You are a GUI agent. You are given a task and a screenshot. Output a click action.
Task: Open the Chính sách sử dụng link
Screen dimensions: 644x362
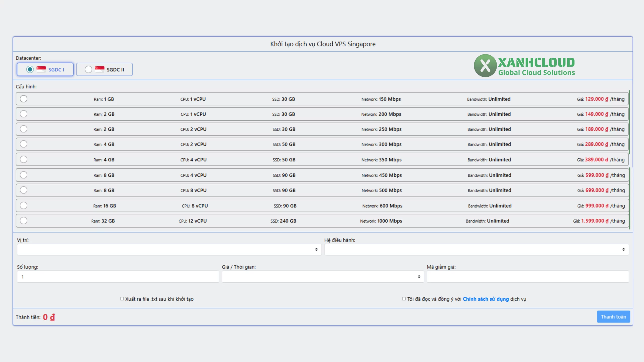(x=486, y=299)
